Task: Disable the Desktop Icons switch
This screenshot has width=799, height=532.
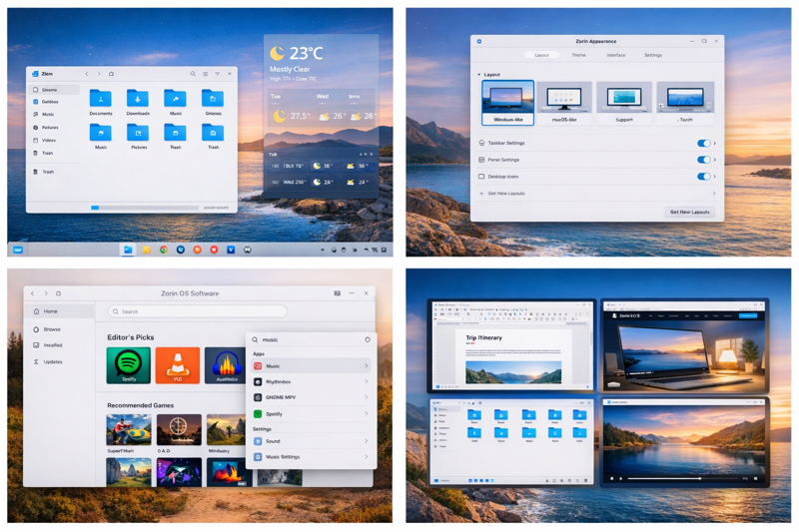Action: pyautogui.click(x=703, y=177)
